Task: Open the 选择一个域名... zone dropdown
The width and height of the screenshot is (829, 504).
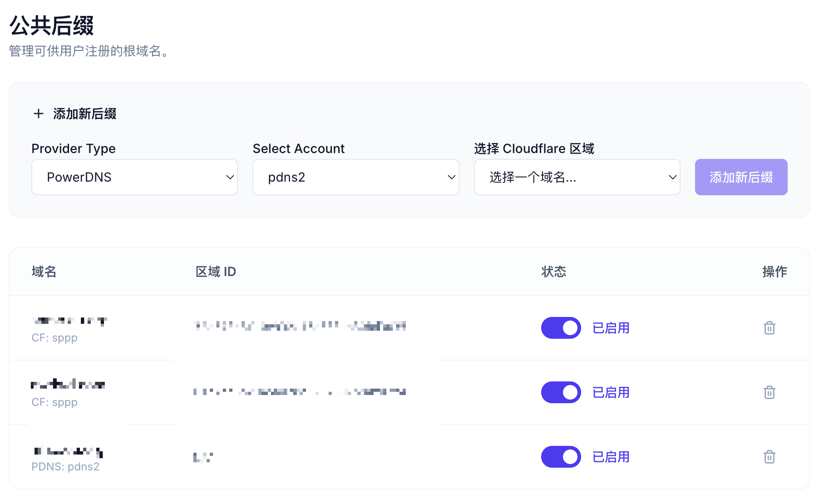Action: click(x=577, y=177)
